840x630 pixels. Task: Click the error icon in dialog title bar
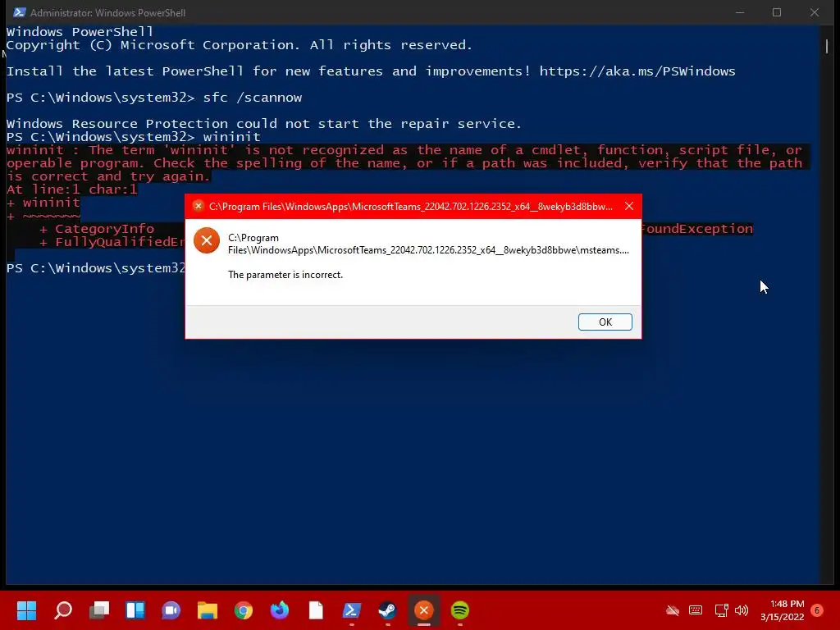tap(198, 206)
